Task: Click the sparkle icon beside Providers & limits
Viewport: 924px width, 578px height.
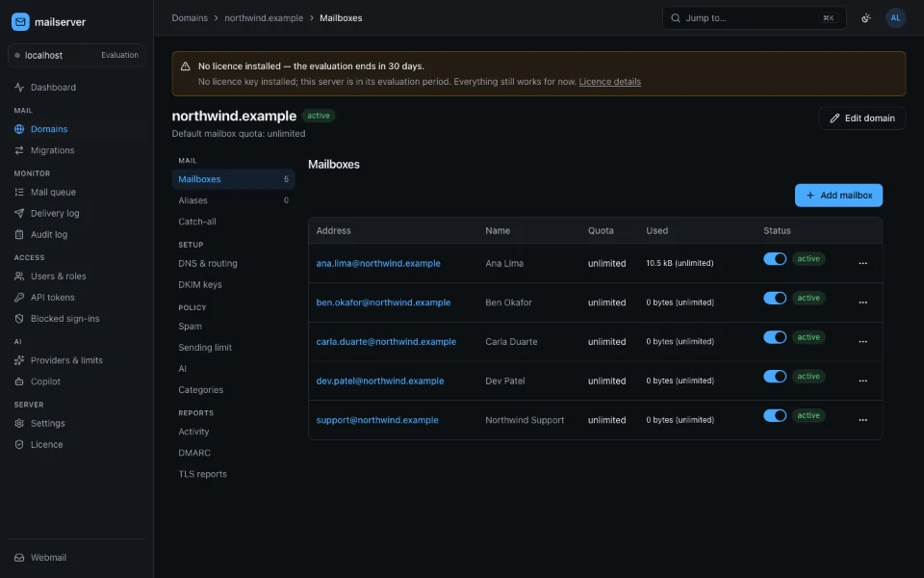Action: [x=19, y=360]
